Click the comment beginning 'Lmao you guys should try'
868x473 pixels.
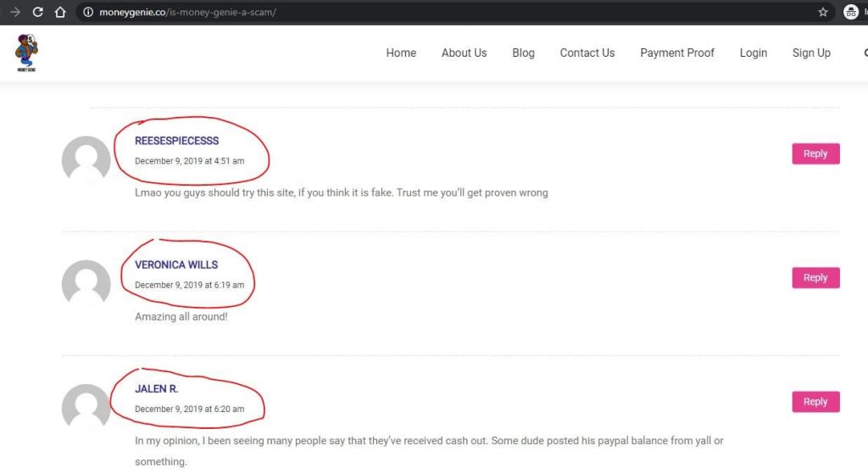tap(341, 192)
